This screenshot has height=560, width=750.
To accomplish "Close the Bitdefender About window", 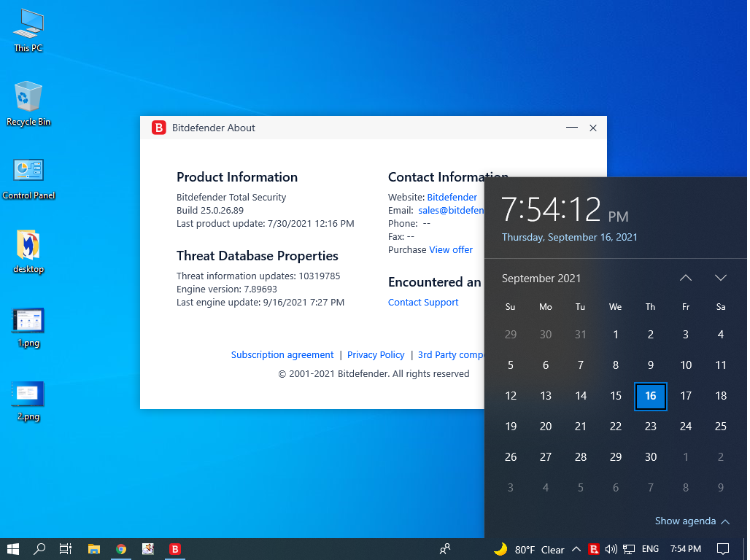I will click(x=593, y=128).
